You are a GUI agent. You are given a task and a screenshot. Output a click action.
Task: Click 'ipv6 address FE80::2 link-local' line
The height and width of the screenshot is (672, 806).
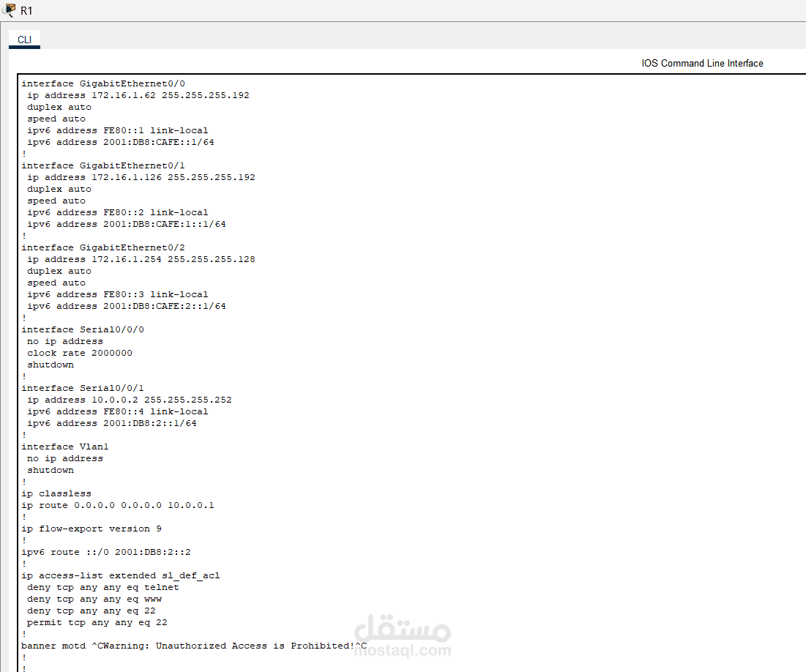tap(118, 212)
